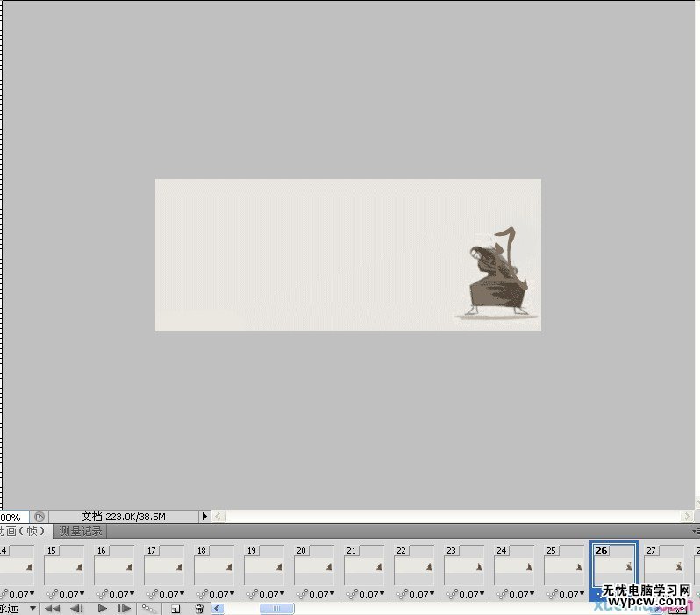
Task: Click the tween animation frames icon
Action: tap(148, 608)
